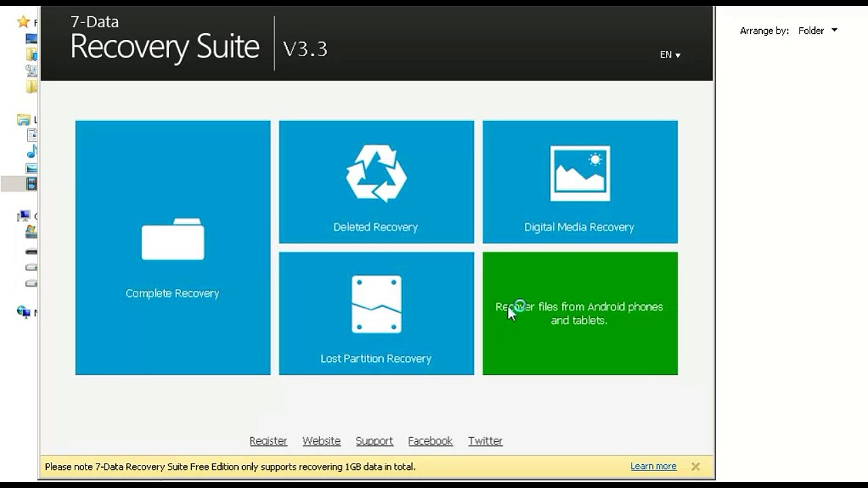Click the Lost Partition Recovery drive icon
The image size is (868, 488).
click(376, 304)
